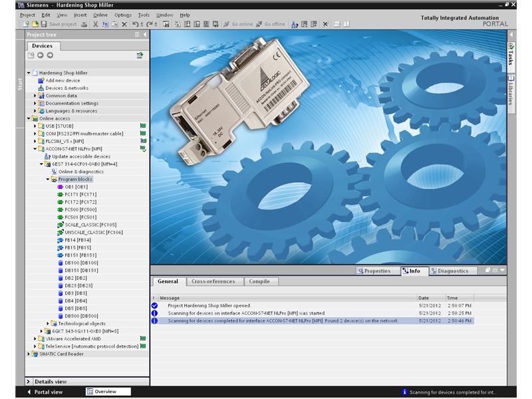Click 'Project Hardening Shop Miller opened' message row
The image size is (532, 399).
(312, 305)
